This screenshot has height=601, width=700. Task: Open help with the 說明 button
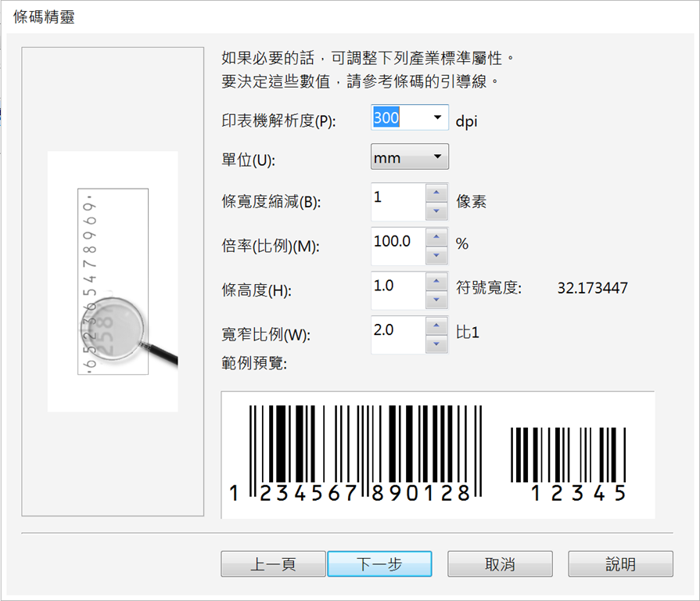tap(620, 564)
